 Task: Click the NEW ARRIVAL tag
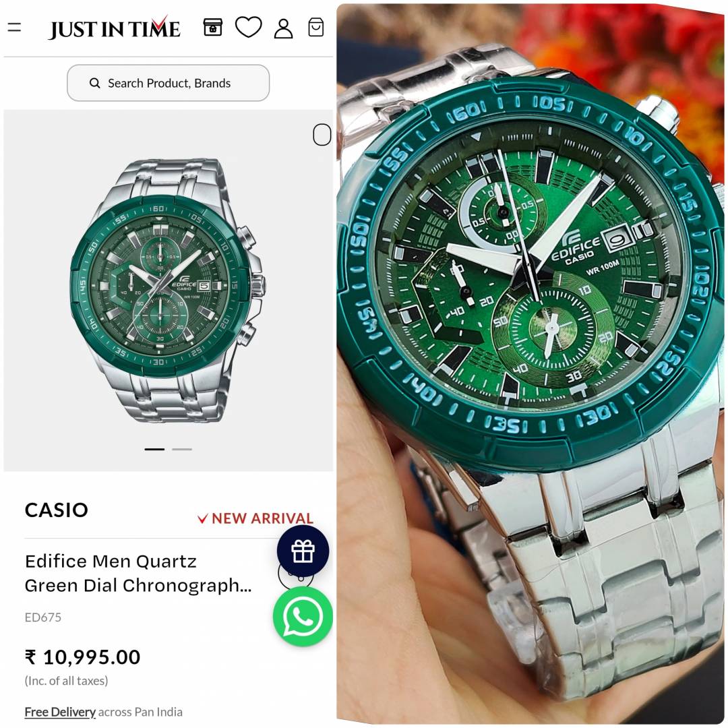click(255, 518)
